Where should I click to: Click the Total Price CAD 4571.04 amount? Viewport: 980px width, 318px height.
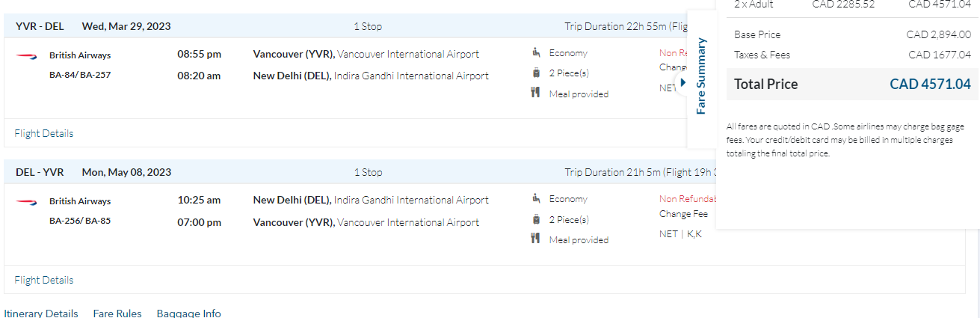tap(929, 85)
